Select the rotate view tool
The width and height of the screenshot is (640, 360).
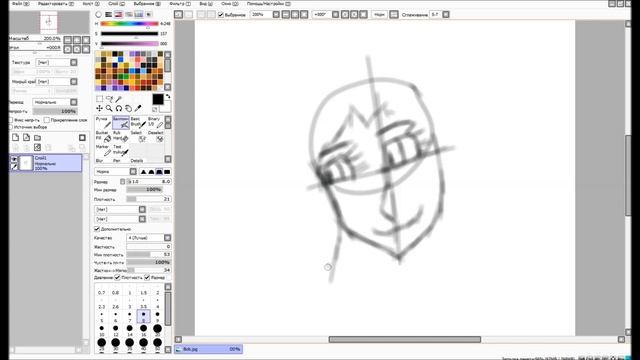pyautogui.click(x=119, y=109)
